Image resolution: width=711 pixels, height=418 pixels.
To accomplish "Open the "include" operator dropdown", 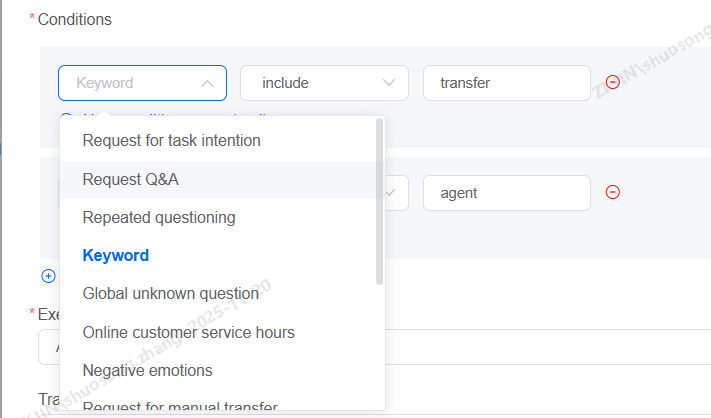I will pos(324,83).
